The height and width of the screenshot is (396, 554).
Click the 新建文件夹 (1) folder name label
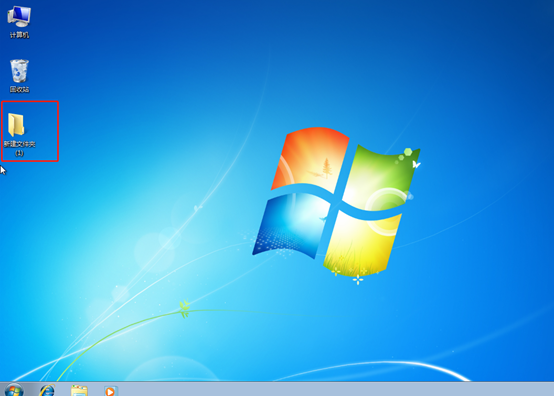[19, 148]
